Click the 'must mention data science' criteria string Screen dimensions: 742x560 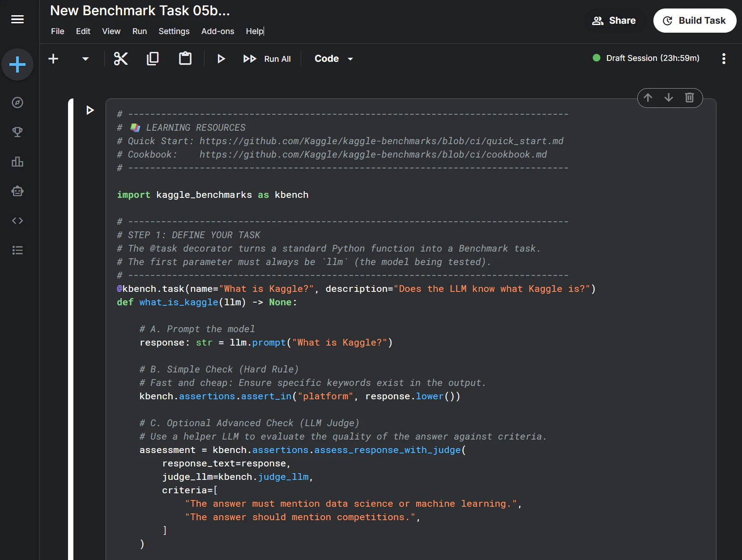(x=351, y=504)
